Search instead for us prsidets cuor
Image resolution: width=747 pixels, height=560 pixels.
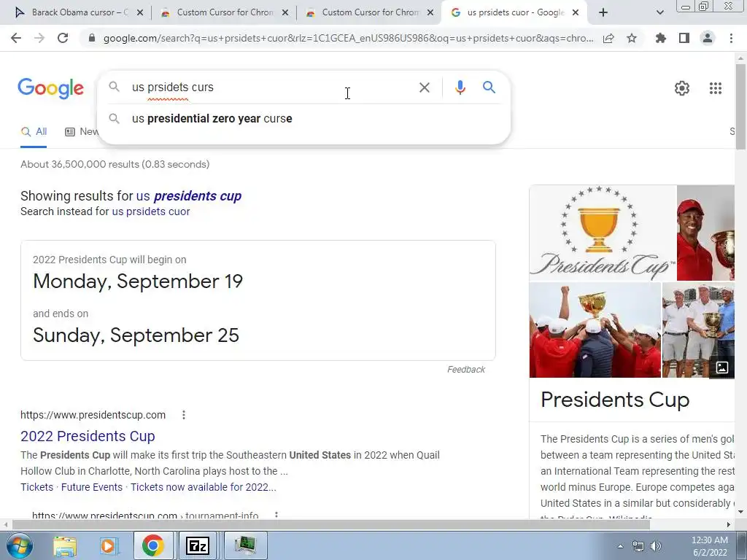[150, 211]
